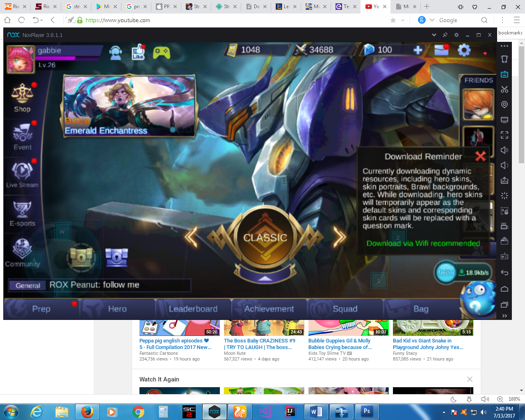525x420 pixels.
Task: Open the Hero tab
Action: (117, 309)
